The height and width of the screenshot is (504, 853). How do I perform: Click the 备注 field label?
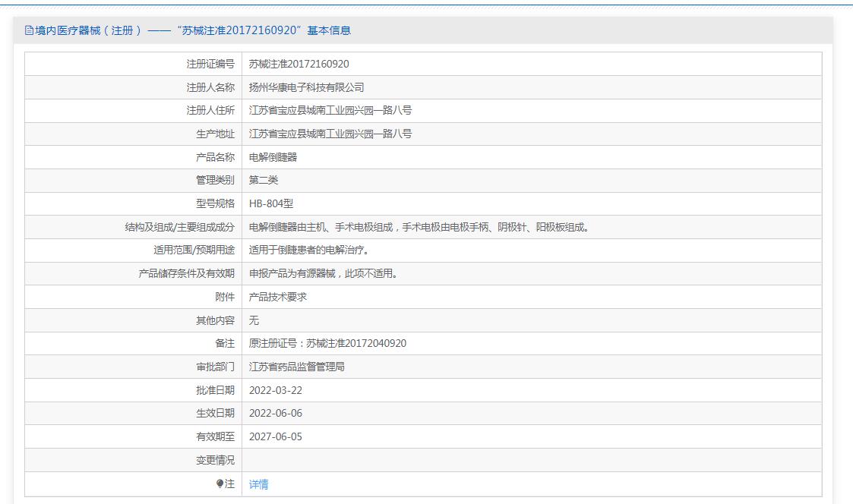coord(225,344)
